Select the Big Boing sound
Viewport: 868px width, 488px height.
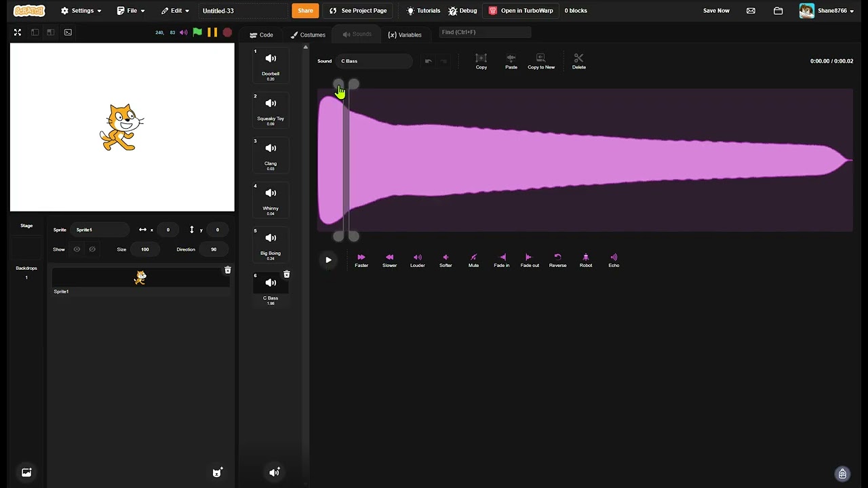click(271, 245)
